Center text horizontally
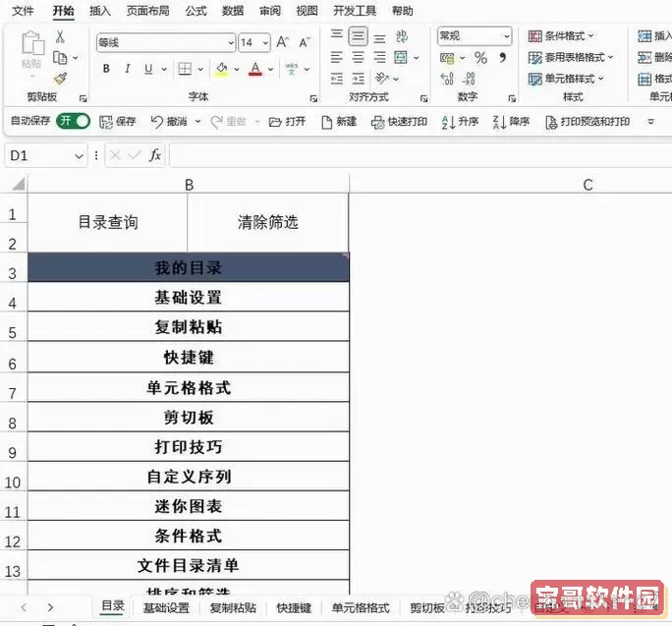Screen dimensions: 672x626 [358, 57]
